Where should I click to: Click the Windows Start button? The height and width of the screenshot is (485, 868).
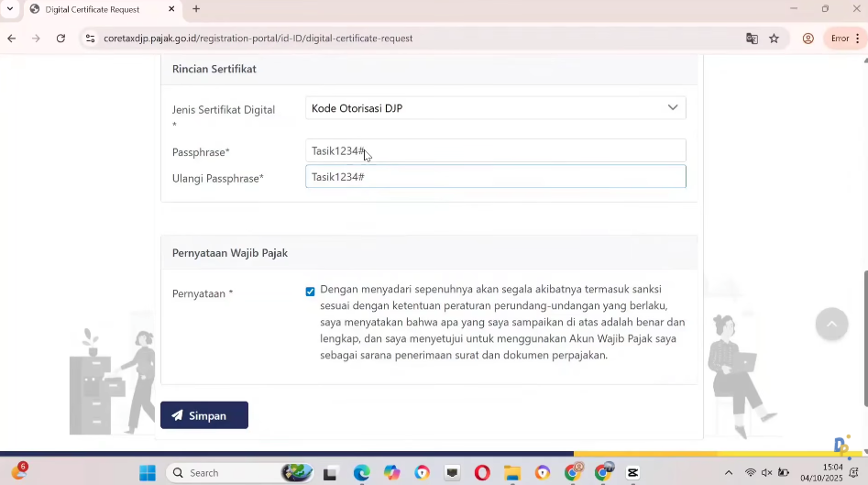tap(148, 473)
